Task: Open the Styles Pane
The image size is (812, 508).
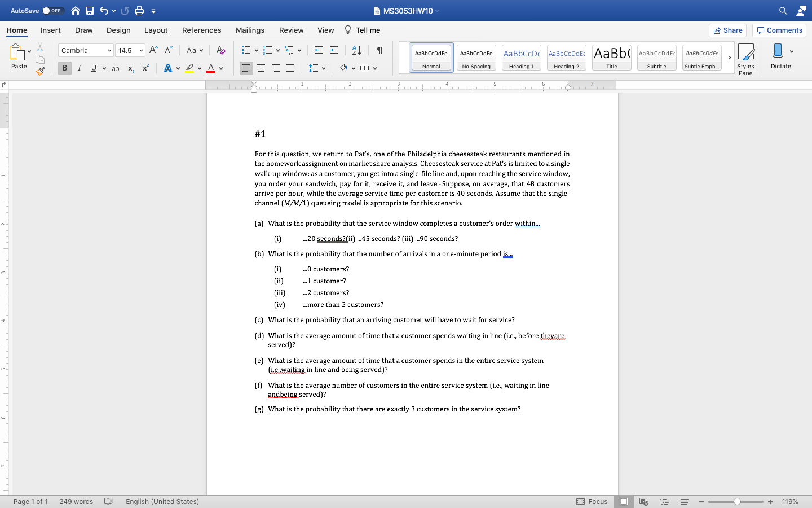Action: (x=745, y=58)
